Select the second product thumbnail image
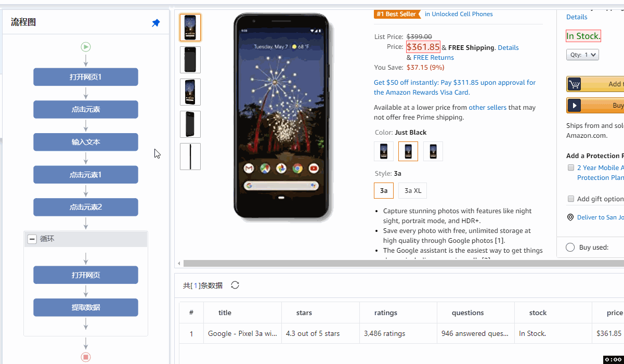 [x=190, y=60]
